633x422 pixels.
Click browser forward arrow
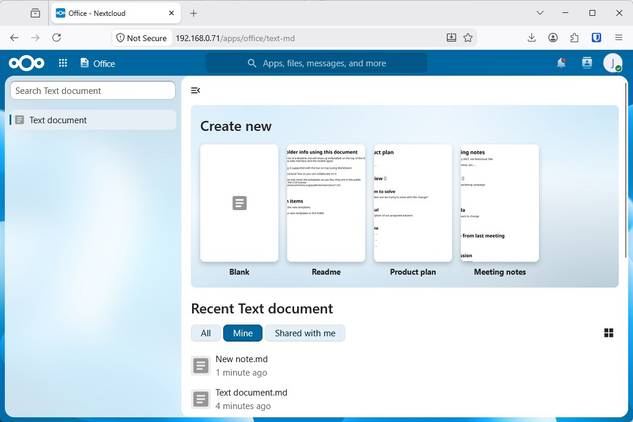point(36,38)
